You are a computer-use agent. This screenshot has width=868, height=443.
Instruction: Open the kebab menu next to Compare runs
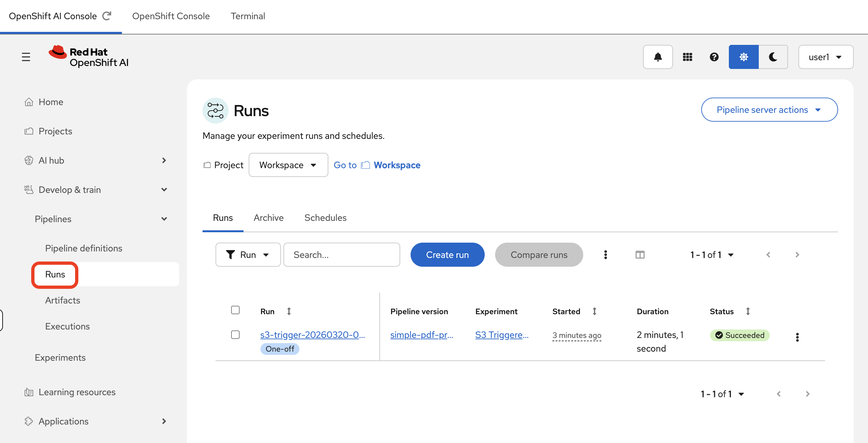(606, 255)
